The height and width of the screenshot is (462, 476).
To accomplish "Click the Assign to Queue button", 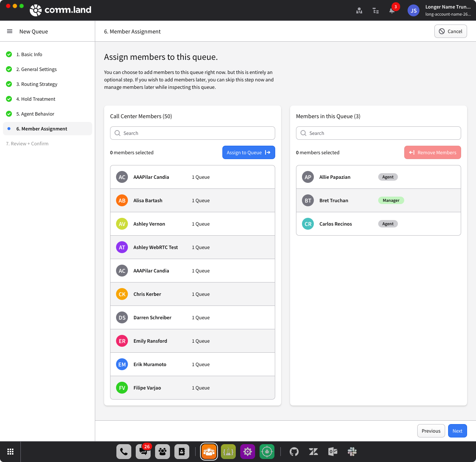I will pos(248,152).
